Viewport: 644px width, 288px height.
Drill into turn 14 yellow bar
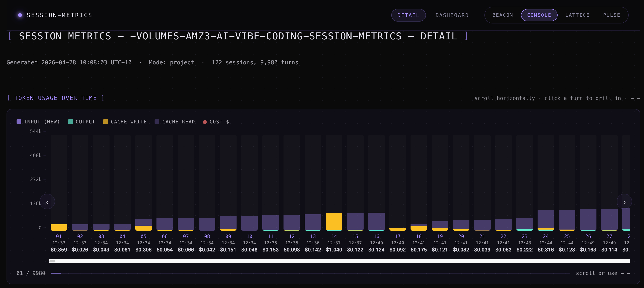334,222
